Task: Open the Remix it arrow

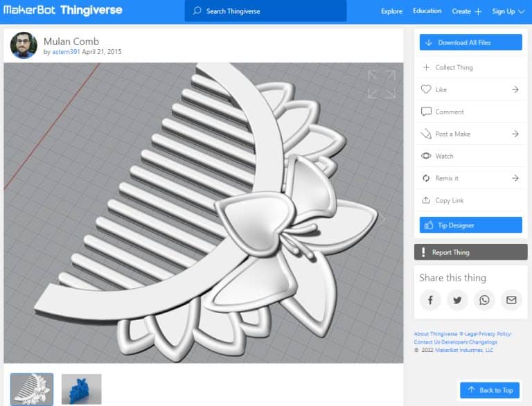Action: click(515, 178)
